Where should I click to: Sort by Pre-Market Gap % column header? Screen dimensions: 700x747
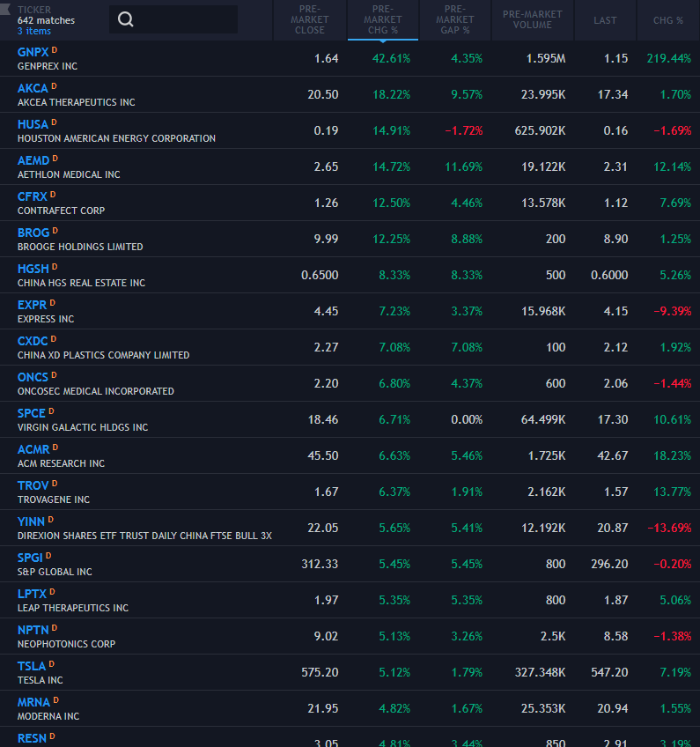click(x=454, y=19)
